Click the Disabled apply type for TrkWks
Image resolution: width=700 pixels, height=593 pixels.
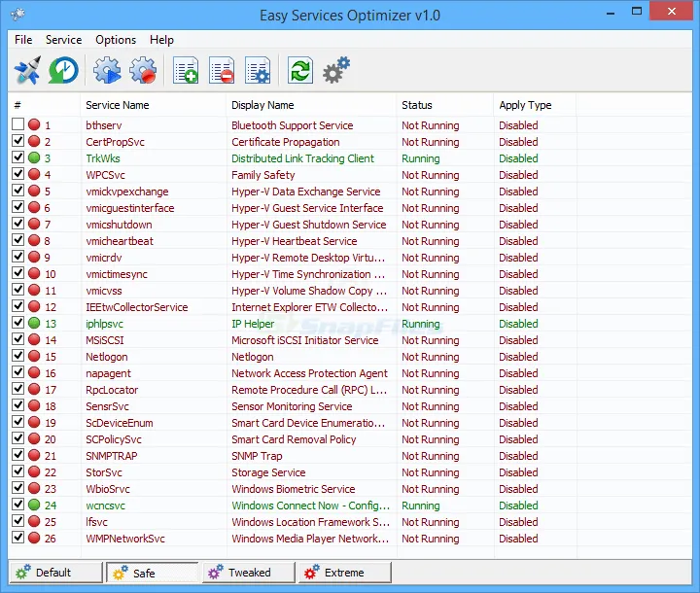(518, 158)
